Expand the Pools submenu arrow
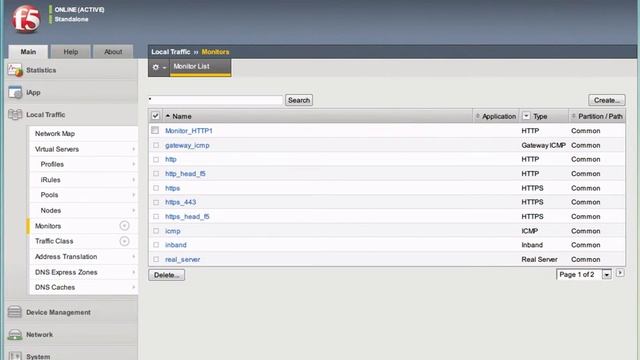 pyautogui.click(x=133, y=195)
